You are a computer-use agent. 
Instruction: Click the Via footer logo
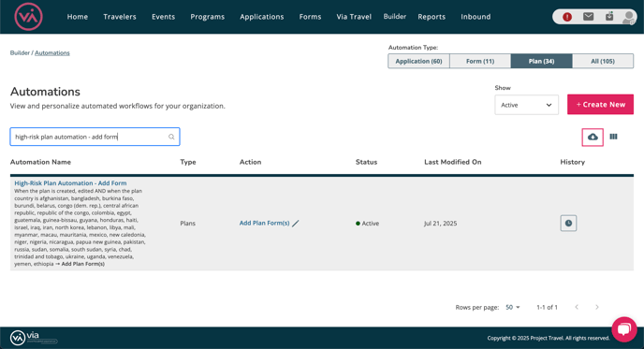34,337
